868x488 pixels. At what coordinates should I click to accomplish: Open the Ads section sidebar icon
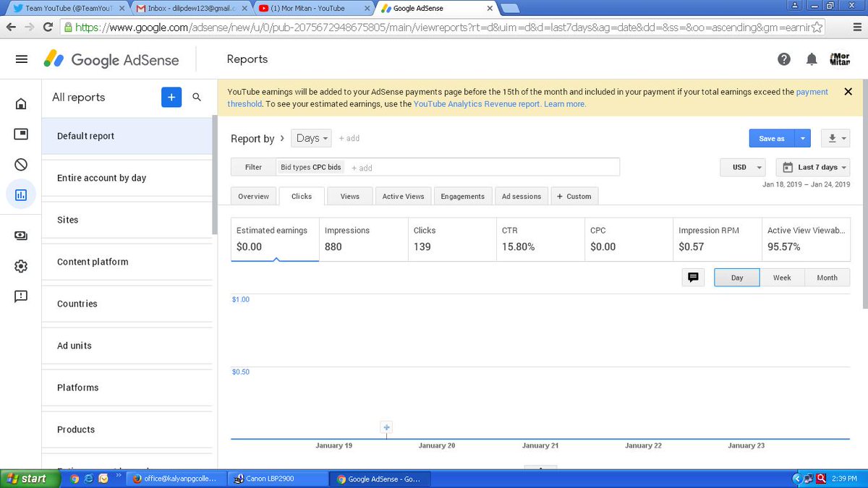click(x=21, y=134)
